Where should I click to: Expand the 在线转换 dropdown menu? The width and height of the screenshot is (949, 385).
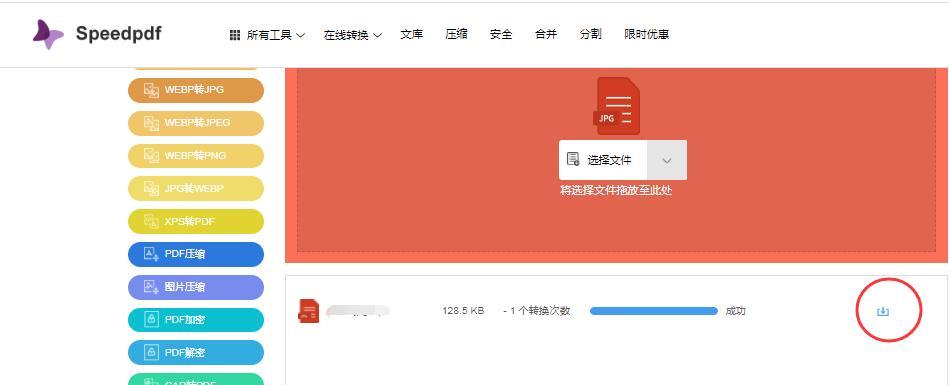pos(353,35)
